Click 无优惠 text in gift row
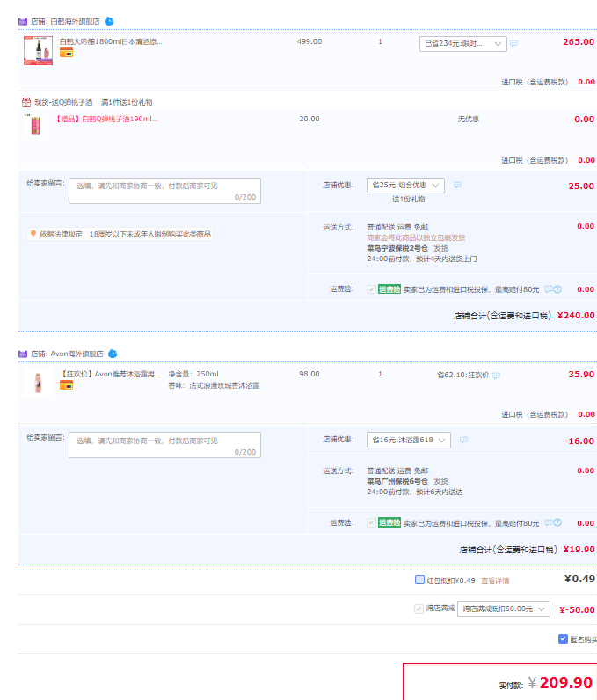This screenshot has height=700, width=597. pyautogui.click(x=468, y=120)
